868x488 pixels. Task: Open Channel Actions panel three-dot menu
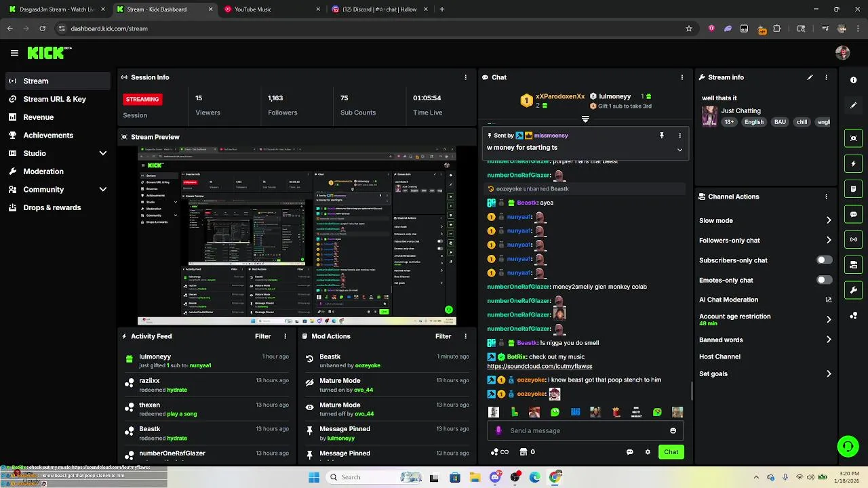coord(826,197)
